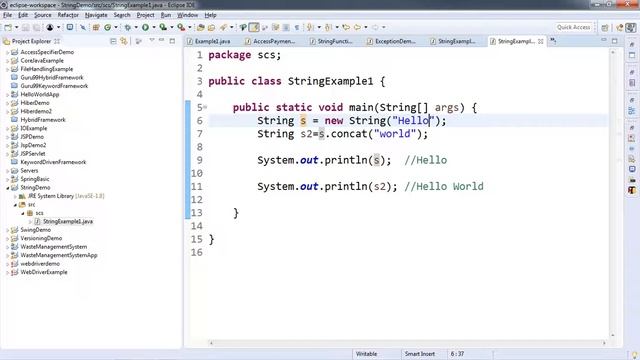Toggle Show Whitespace Characters pilcrow icon
This screenshot has height=360, width=640.
(297, 27)
